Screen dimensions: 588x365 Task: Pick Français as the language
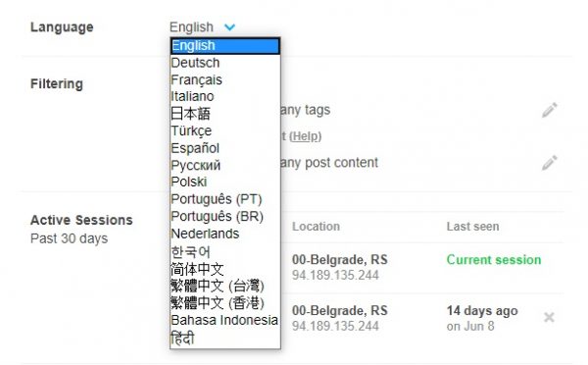(225, 79)
